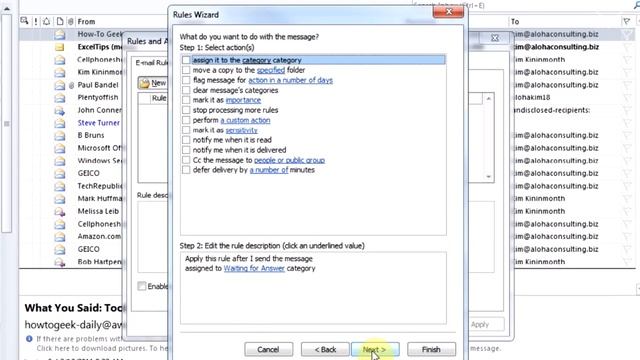Viewport: 640px width, 360px height.
Task: Open the 'category' link in first action
Action: click(256, 60)
